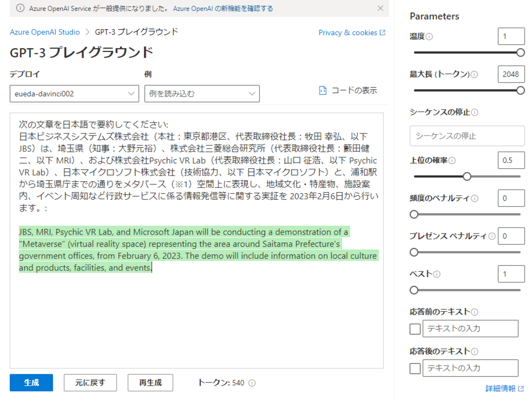This screenshot has height=400, width=532.
Task: Click the breadcrumb chevron after Azure OpenAI Studio
Action: point(87,32)
